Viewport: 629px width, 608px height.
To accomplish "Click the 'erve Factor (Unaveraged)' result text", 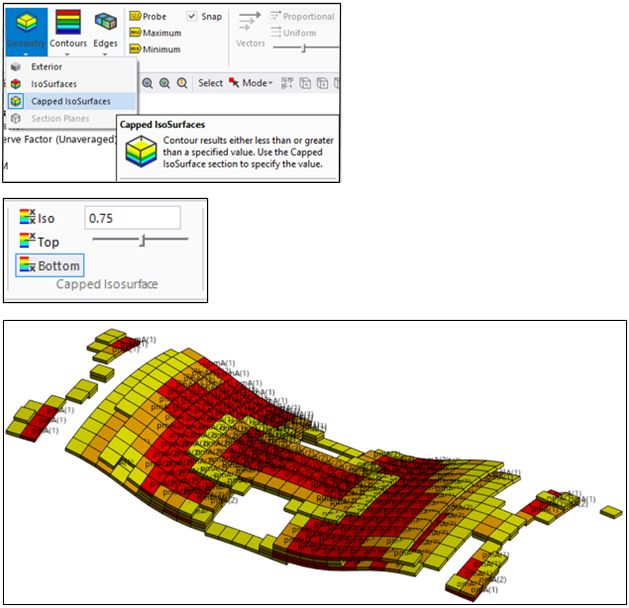I will coord(59,140).
